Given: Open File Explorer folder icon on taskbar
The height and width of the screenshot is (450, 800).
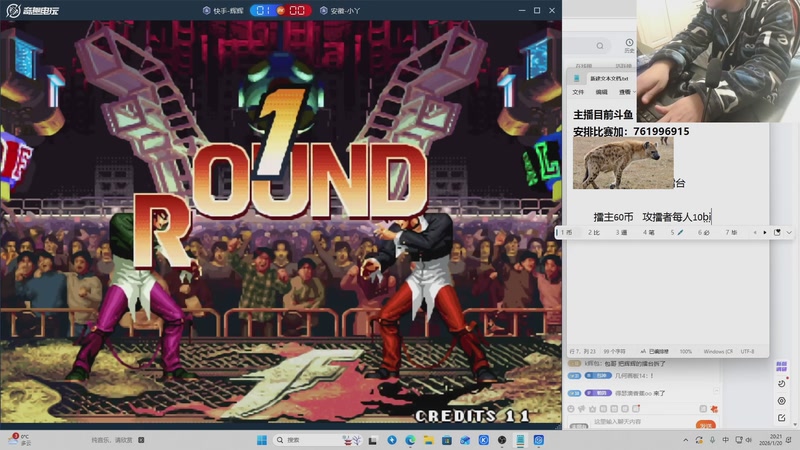Looking at the screenshot, I should click(429, 440).
